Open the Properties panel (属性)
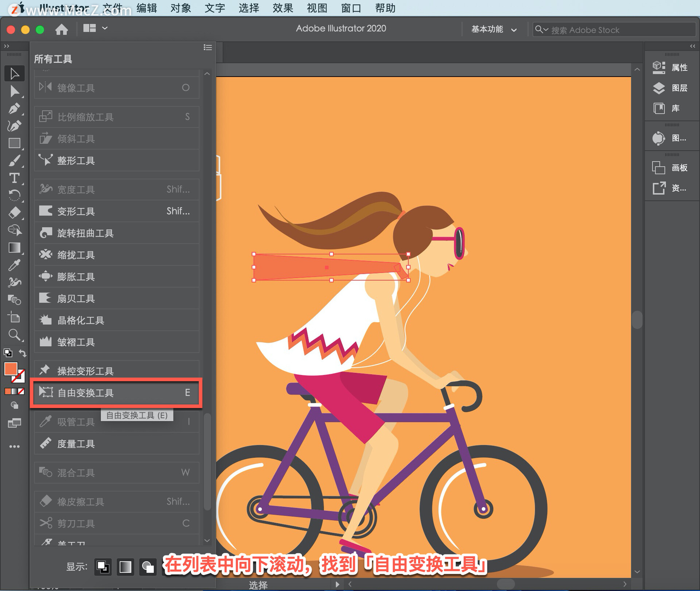The width and height of the screenshot is (700, 591). (671, 67)
